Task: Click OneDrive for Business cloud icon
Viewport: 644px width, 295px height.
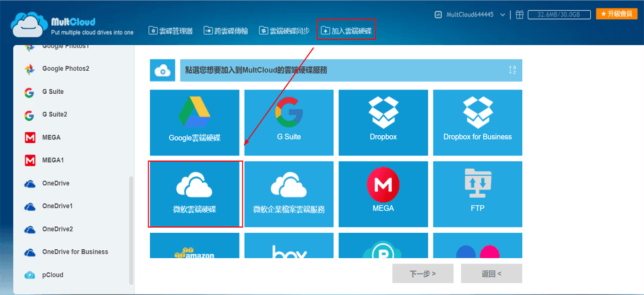Action: pyautogui.click(x=30, y=252)
